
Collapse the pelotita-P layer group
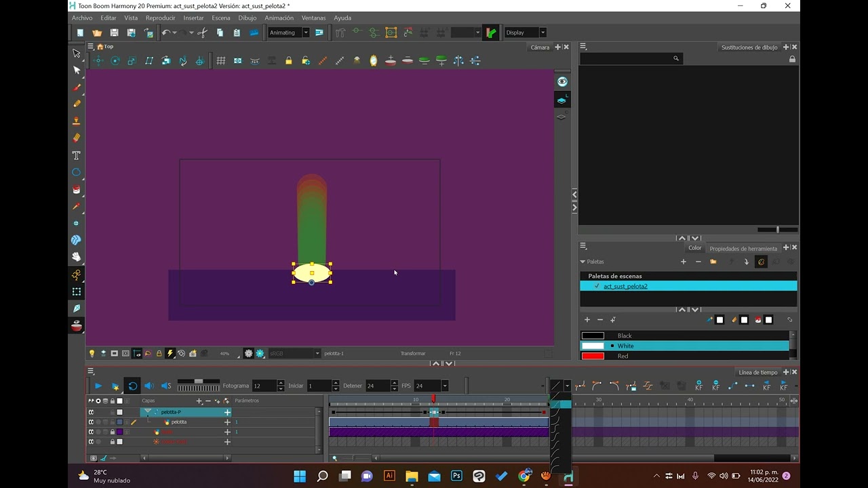click(147, 411)
